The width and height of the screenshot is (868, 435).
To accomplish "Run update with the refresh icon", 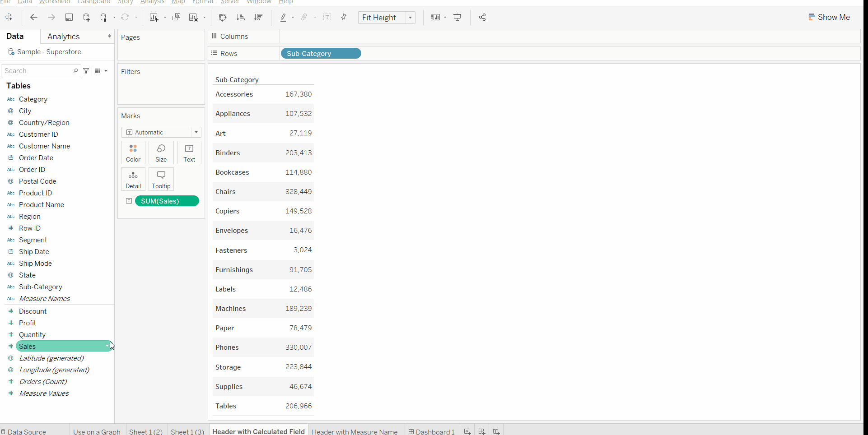I will point(125,17).
